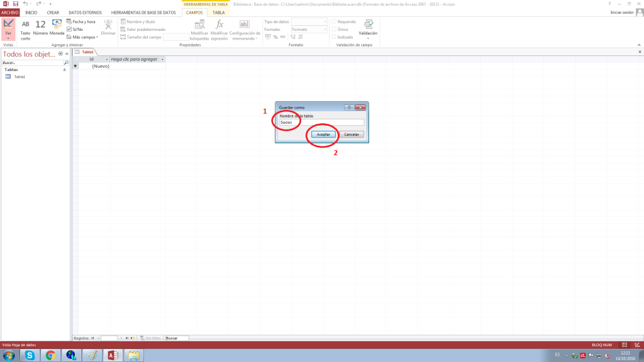Open the DATOS EXTERNOS ribbon tab
The image size is (644, 362).
point(84,13)
